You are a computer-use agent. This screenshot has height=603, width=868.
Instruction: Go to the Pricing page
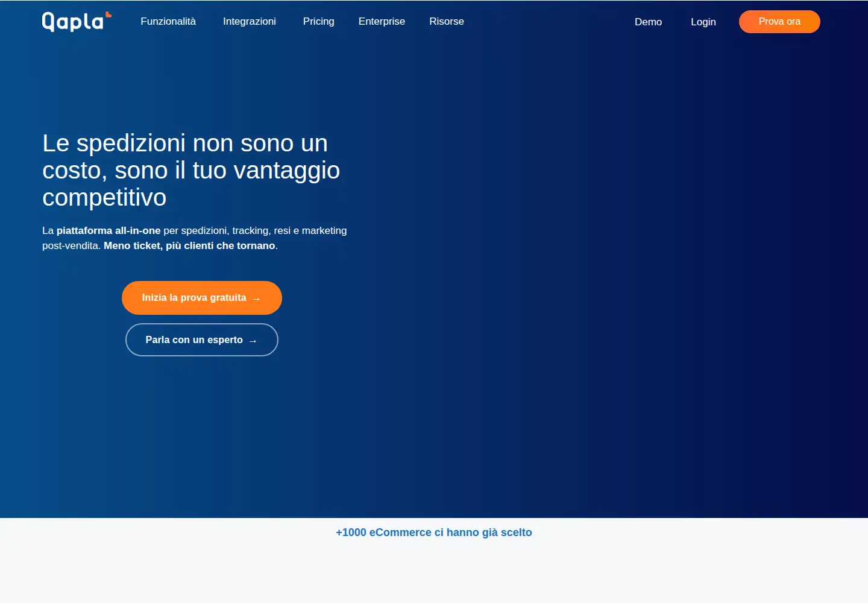tap(318, 22)
